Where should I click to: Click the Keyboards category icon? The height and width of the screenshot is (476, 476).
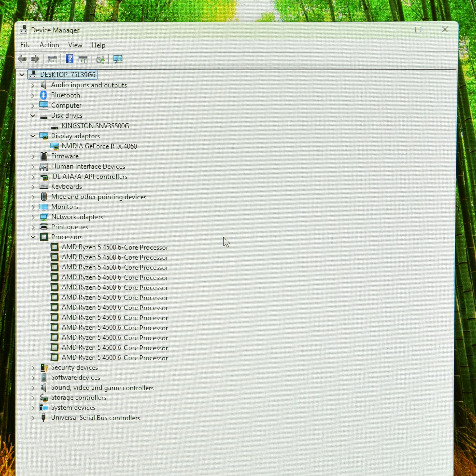pos(44,187)
